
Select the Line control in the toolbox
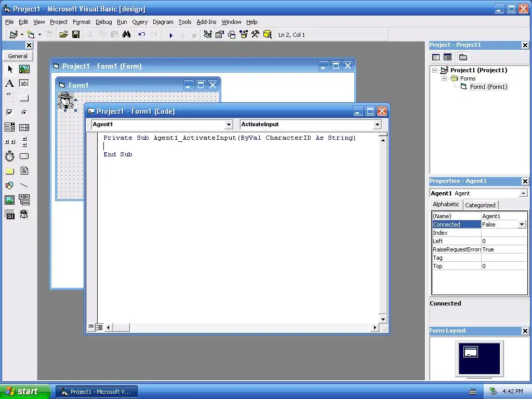click(24, 185)
